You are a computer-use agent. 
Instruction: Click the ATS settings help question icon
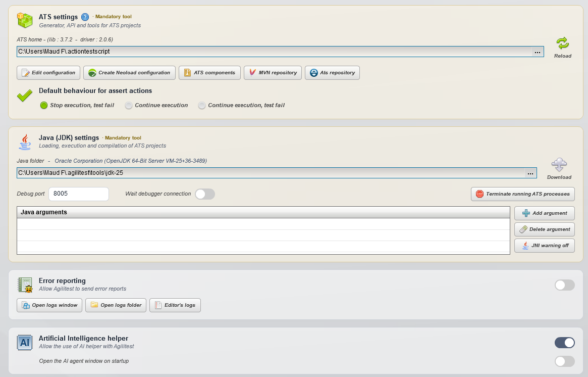(x=85, y=17)
